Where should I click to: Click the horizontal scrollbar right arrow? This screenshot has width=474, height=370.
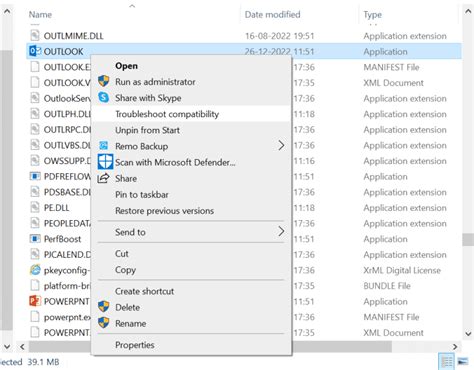point(455,347)
